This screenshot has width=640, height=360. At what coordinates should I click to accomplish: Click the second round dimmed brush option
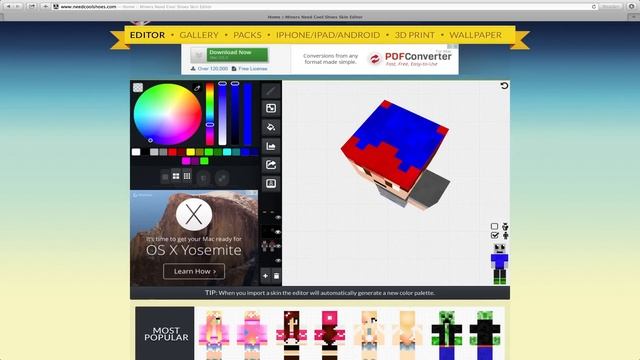[222, 178]
